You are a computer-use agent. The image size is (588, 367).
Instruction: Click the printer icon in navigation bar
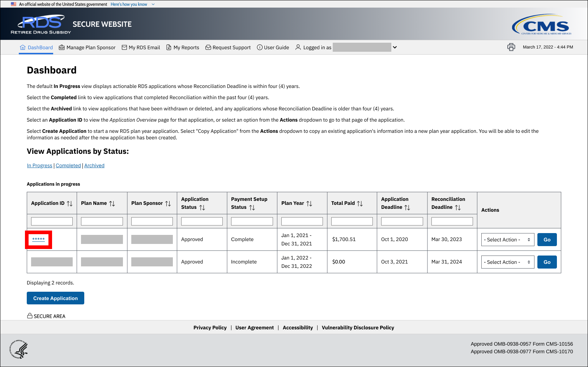511,47
